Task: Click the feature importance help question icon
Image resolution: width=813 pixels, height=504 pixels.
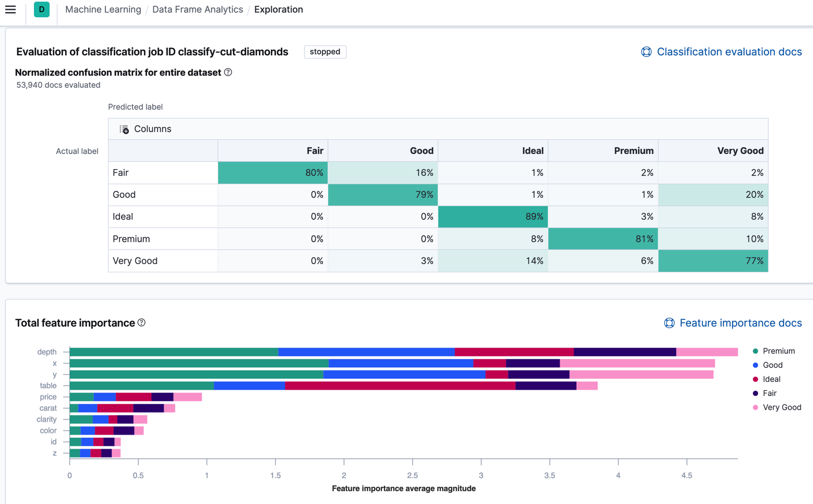Action: 141,323
